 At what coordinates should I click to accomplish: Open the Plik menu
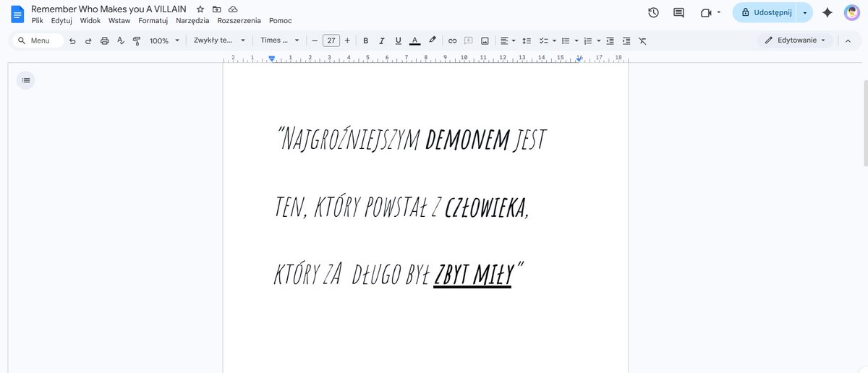(x=38, y=21)
